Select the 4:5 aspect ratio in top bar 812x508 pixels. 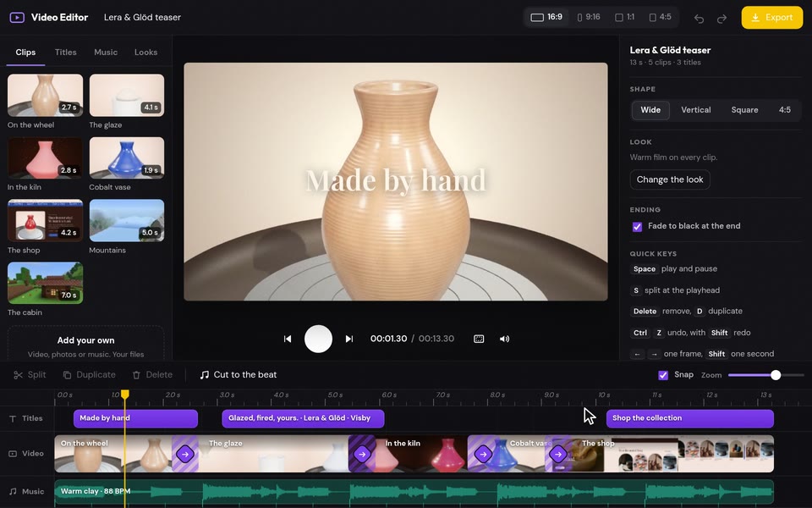tap(661, 17)
